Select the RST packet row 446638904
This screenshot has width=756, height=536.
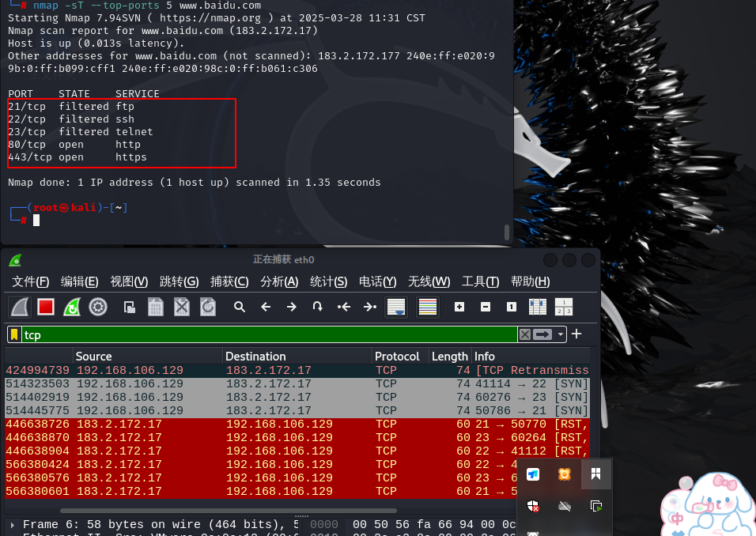coord(297,451)
